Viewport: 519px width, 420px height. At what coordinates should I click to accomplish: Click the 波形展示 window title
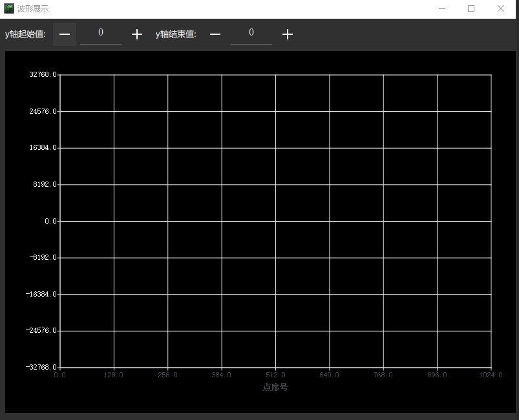tap(32, 8)
